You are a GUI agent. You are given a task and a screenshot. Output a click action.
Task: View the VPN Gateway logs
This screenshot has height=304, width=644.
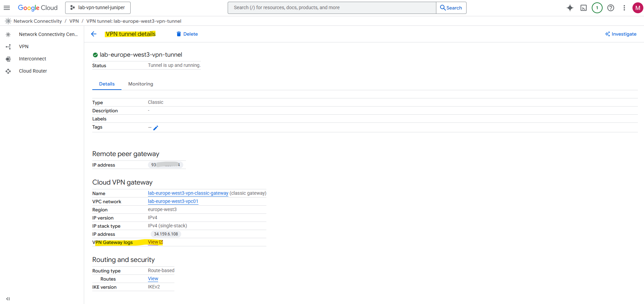tap(153, 242)
